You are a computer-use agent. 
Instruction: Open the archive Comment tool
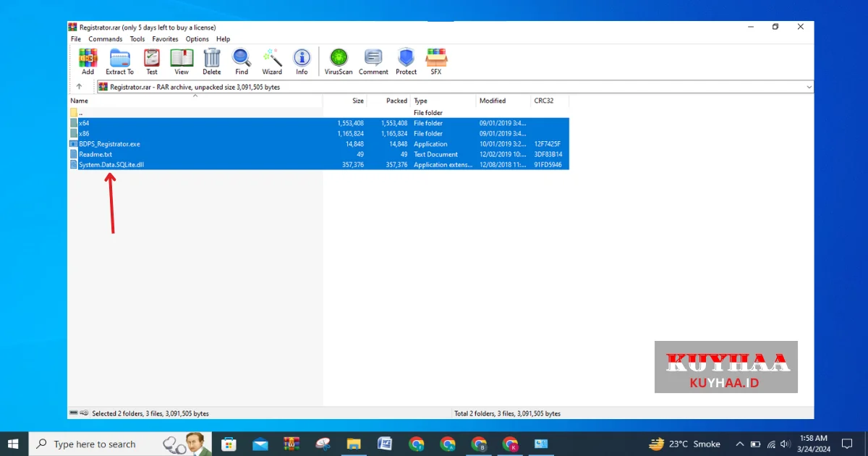(373, 61)
